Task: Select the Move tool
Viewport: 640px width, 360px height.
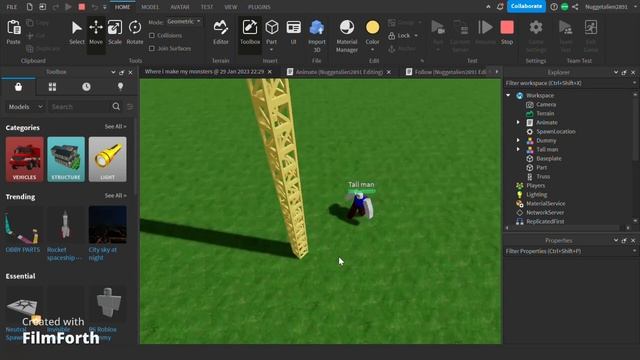Action: [96, 33]
